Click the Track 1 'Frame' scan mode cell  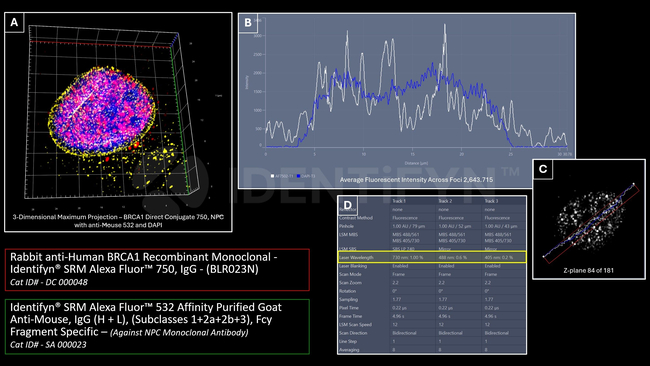pos(398,274)
